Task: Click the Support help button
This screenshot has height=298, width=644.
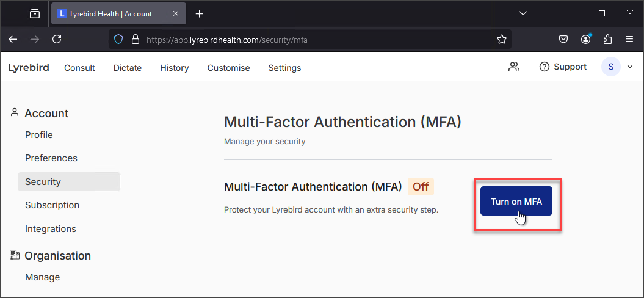Action: click(x=563, y=67)
